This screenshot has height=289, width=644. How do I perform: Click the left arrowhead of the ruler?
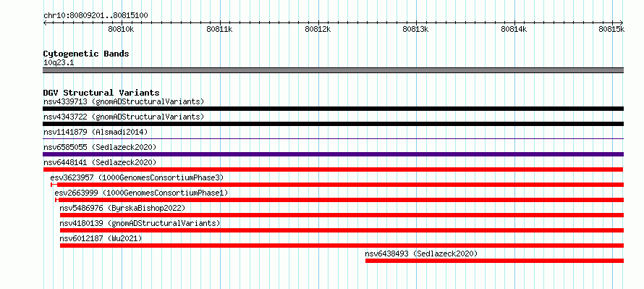(x=45, y=23)
